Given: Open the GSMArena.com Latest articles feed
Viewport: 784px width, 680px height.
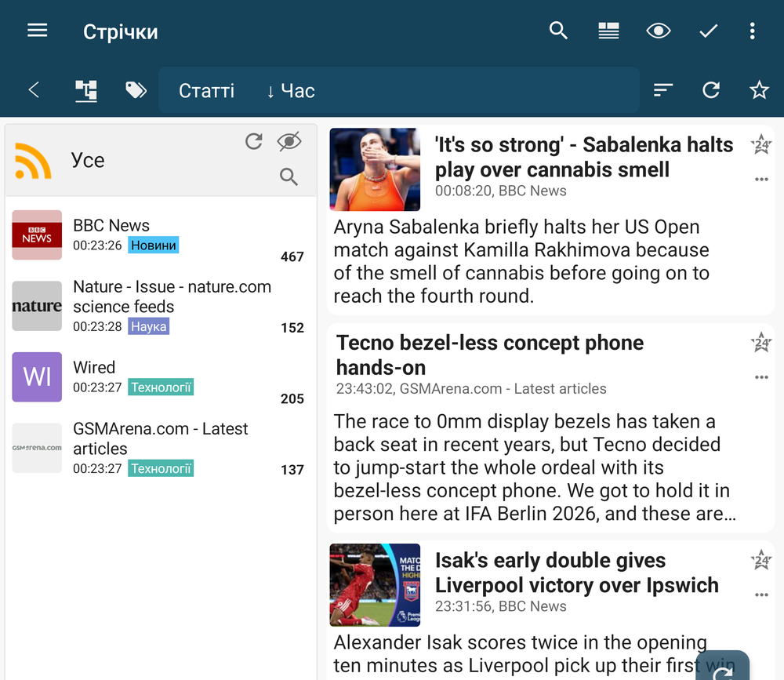Looking at the screenshot, I should pyautogui.click(x=161, y=449).
